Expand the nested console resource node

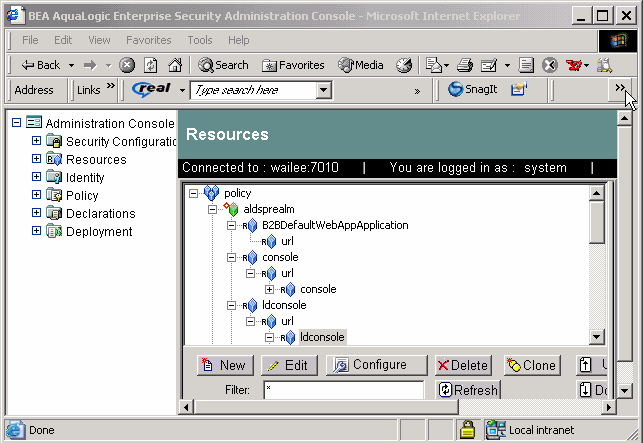[269, 290]
